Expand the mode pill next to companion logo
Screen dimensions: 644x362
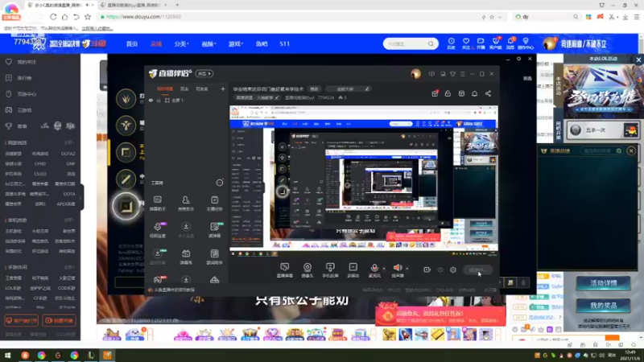click(204, 73)
